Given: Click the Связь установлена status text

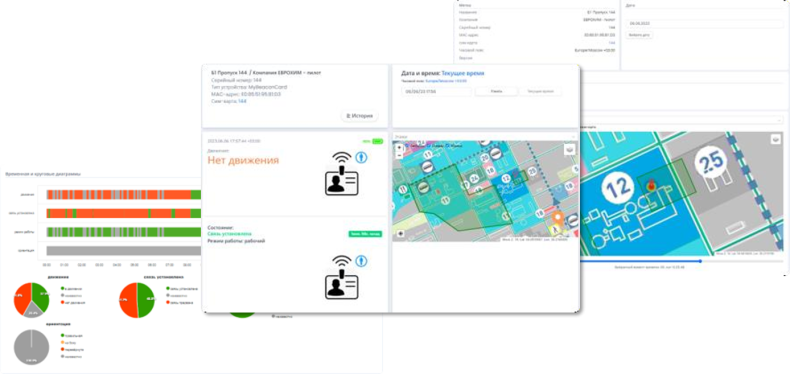Looking at the screenshot, I should [x=230, y=234].
